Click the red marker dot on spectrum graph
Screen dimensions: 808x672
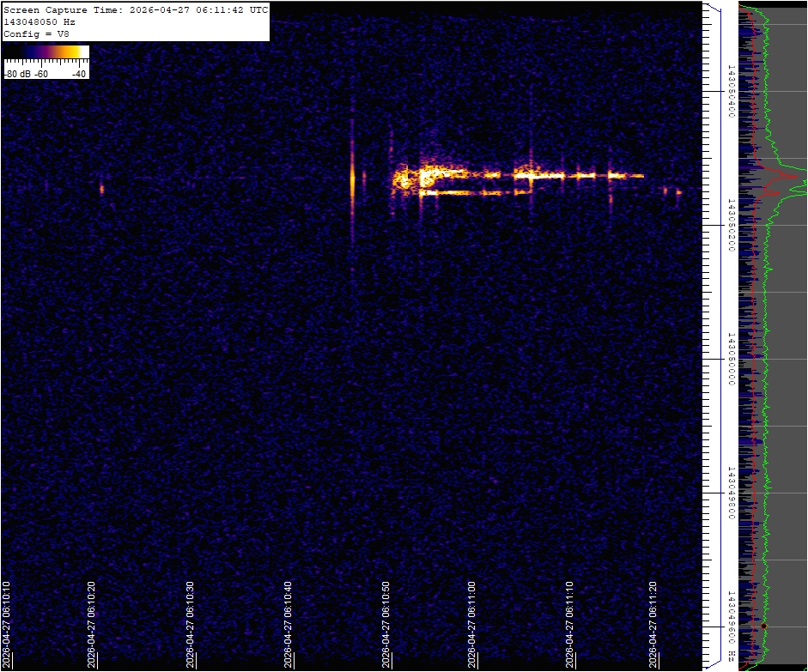point(763,627)
